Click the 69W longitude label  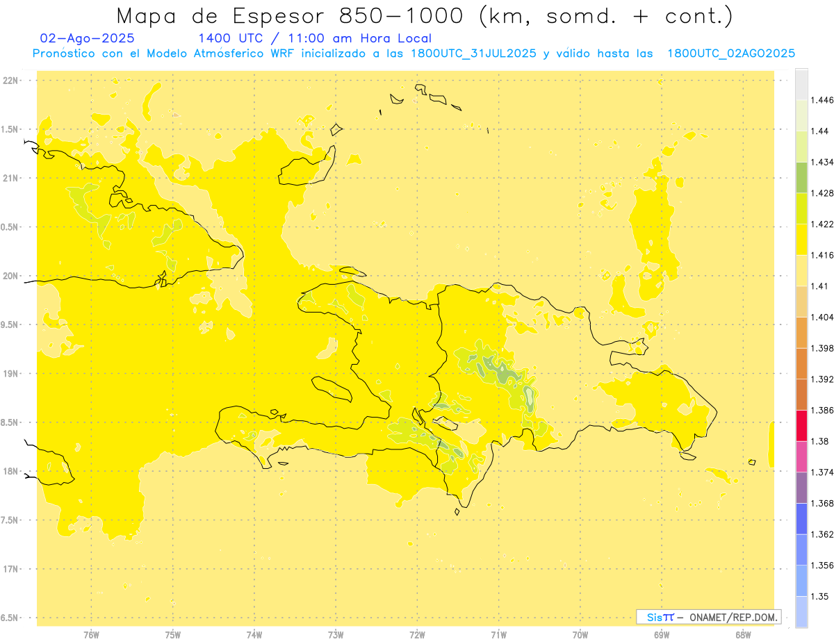(x=662, y=634)
